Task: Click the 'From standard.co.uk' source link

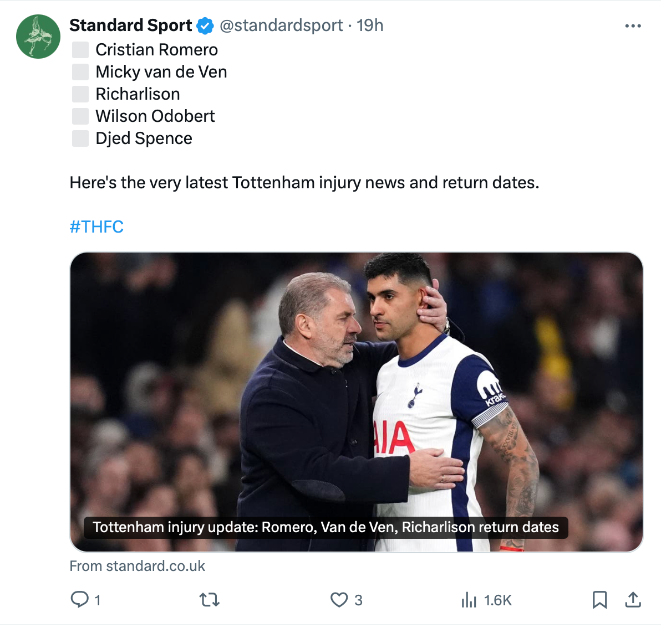Action: 137,566
